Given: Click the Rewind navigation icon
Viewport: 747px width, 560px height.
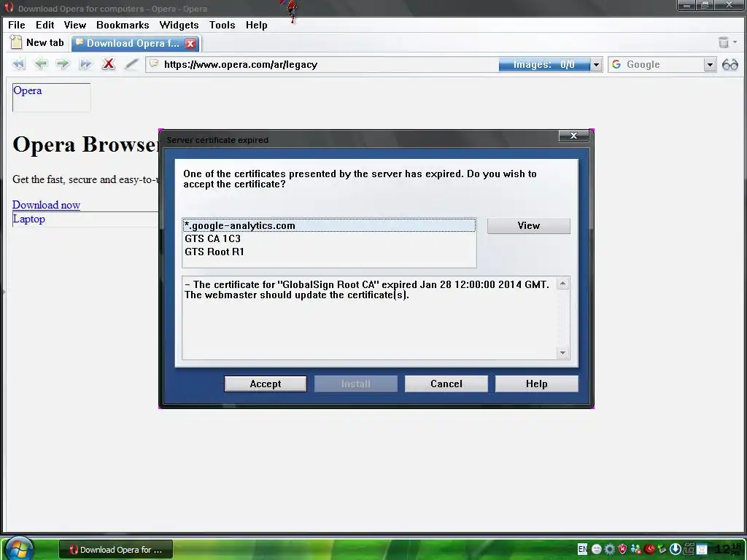Looking at the screenshot, I should 18,64.
